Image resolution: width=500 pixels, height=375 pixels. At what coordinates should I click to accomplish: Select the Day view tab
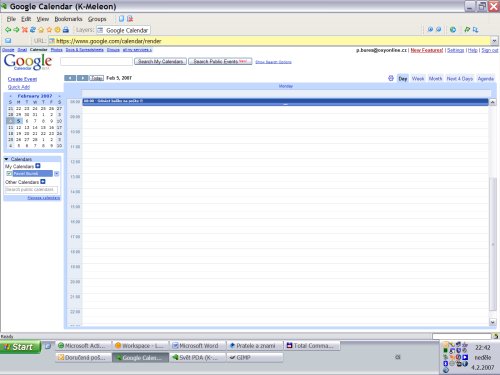click(x=403, y=79)
